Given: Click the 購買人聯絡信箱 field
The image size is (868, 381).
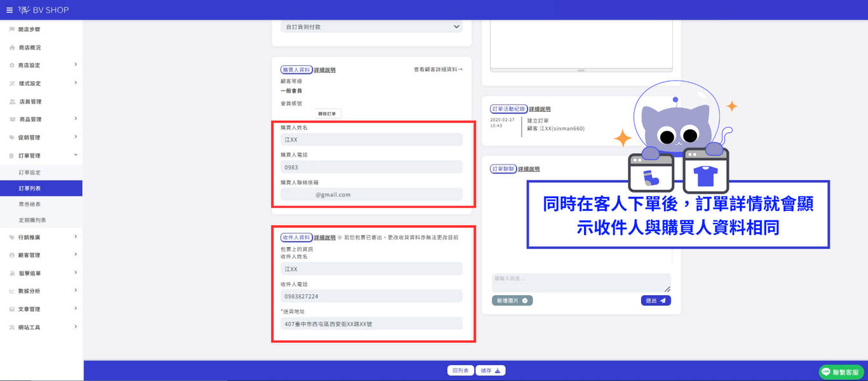Looking at the screenshot, I should (x=371, y=194).
